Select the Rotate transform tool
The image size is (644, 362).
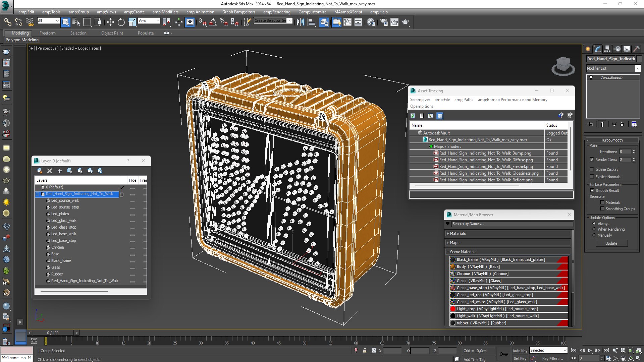pos(121,22)
